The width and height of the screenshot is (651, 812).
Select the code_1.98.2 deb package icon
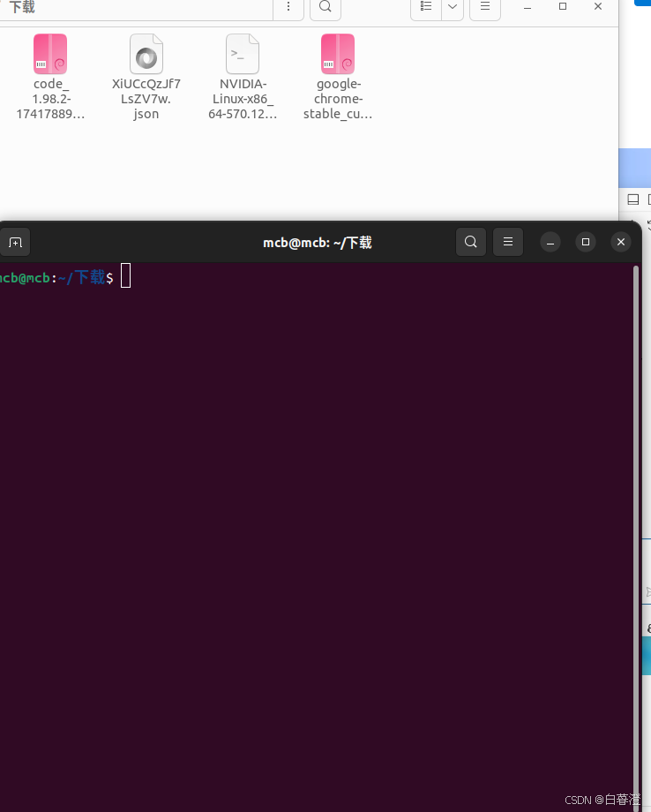coord(50,54)
